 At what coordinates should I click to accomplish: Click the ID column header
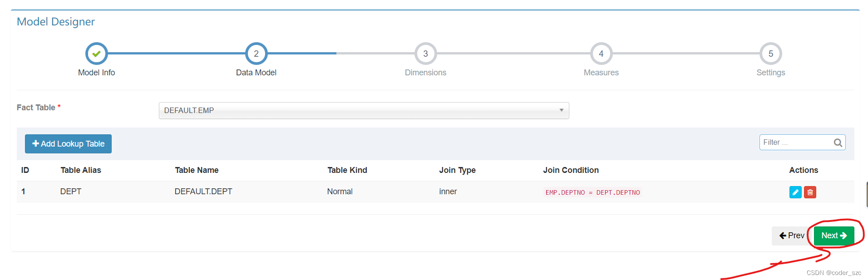(x=25, y=170)
